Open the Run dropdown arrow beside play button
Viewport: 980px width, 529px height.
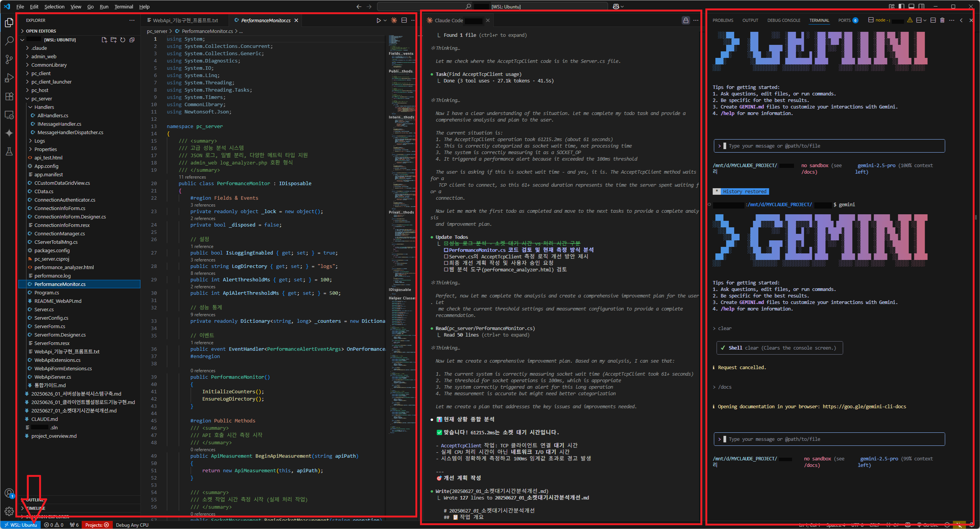coord(385,20)
